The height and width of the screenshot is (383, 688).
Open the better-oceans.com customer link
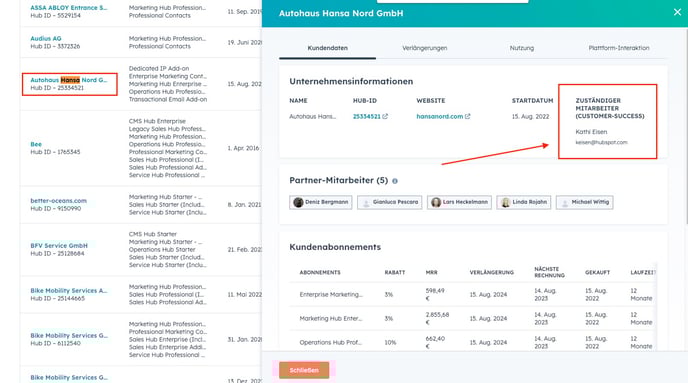(58, 200)
